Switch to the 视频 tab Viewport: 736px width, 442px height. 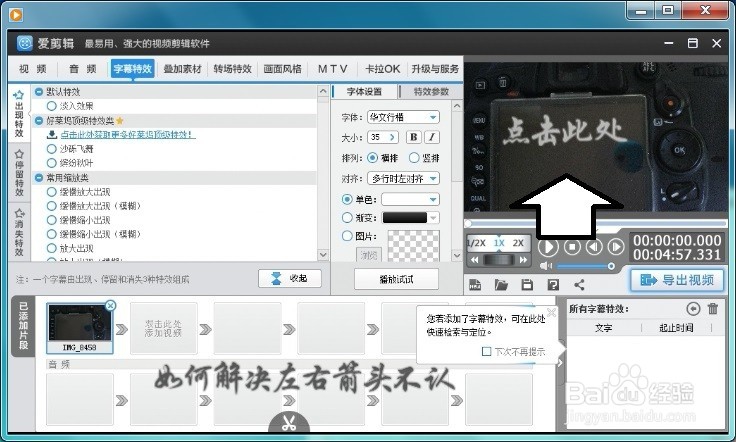coord(33,69)
